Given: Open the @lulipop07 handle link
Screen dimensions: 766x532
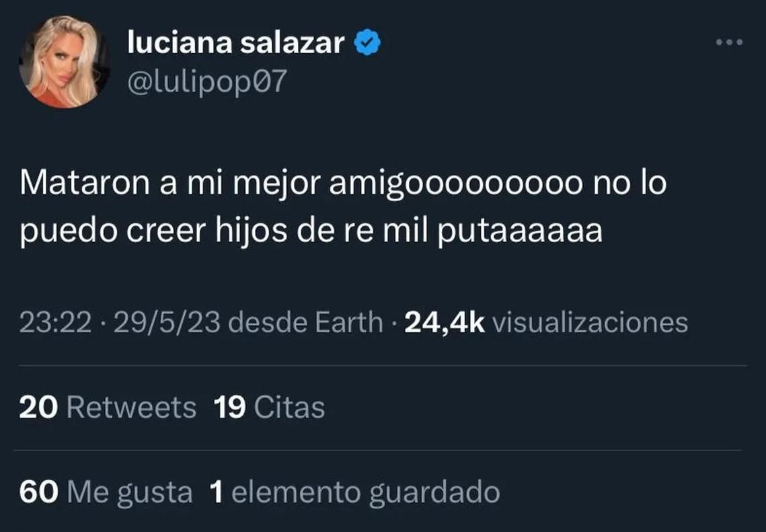Looking at the screenshot, I should pyautogui.click(x=207, y=82).
